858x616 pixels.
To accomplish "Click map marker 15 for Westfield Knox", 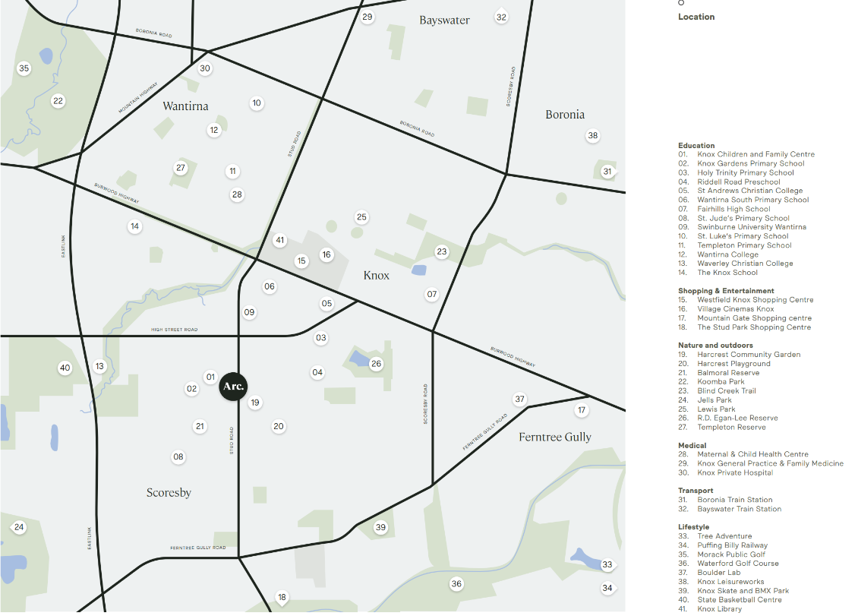I will (301, 261).
